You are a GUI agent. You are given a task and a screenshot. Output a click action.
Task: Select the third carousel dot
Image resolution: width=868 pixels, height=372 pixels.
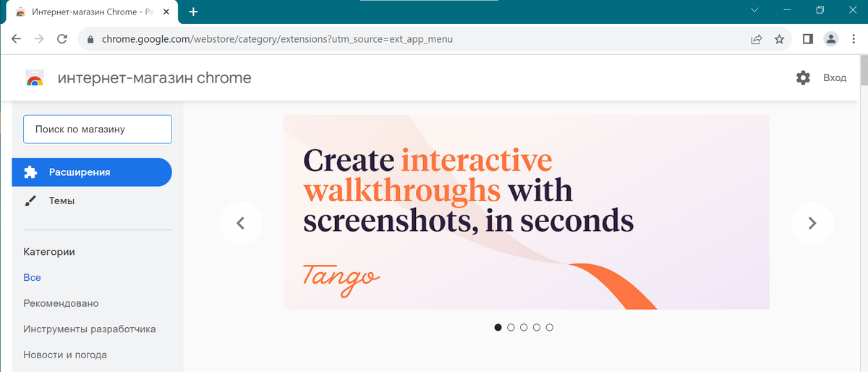tap(524, 328)
